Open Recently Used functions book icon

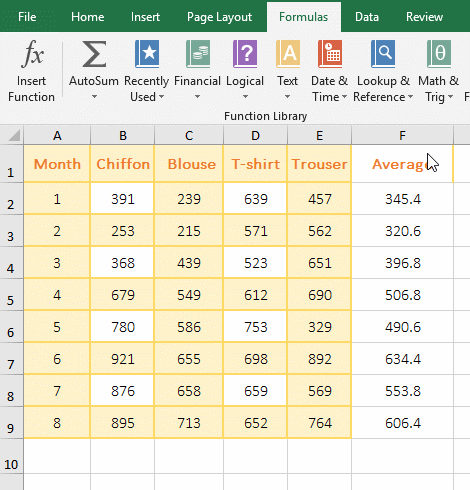click(x=147, y=54)
